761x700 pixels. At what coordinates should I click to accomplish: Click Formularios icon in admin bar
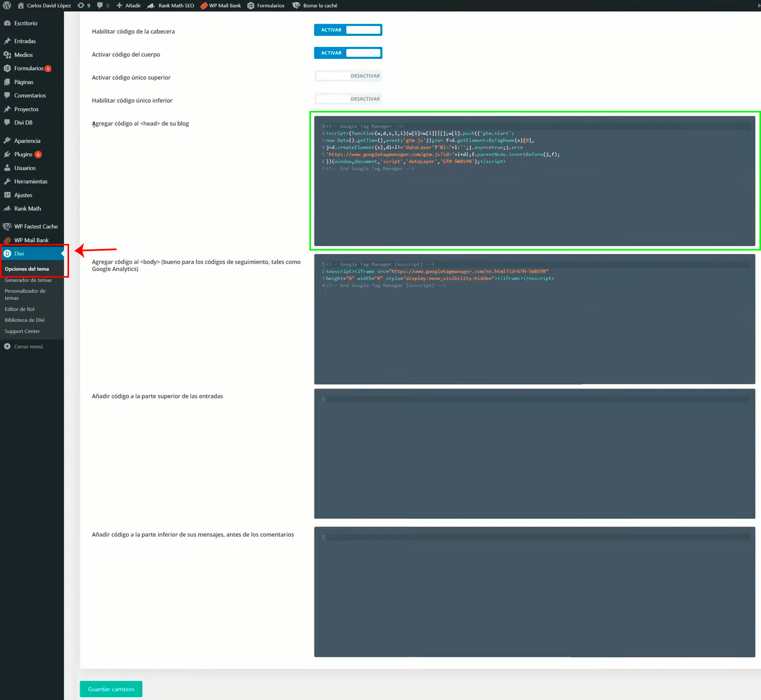(251, 6)
